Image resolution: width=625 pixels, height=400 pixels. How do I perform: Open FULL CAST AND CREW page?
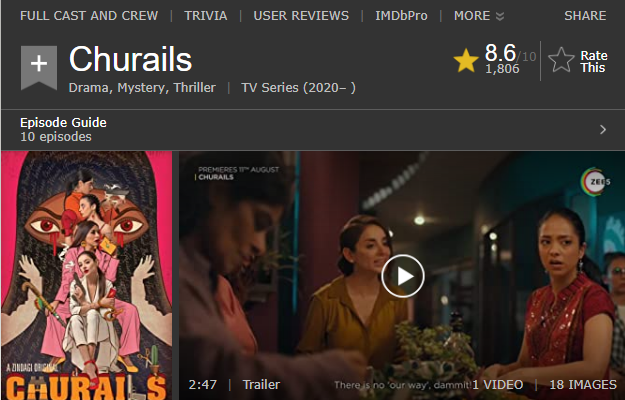pyautogui.click(x=89, y=16)
